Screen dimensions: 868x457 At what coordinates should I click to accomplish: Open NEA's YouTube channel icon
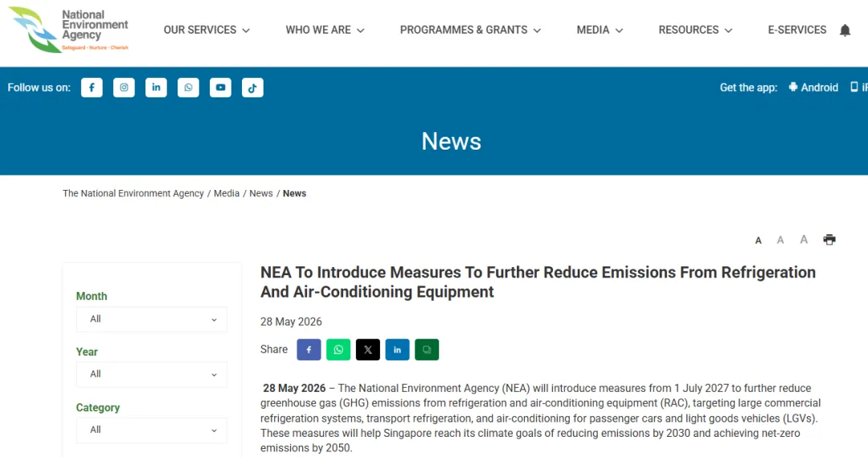(220, 88)
